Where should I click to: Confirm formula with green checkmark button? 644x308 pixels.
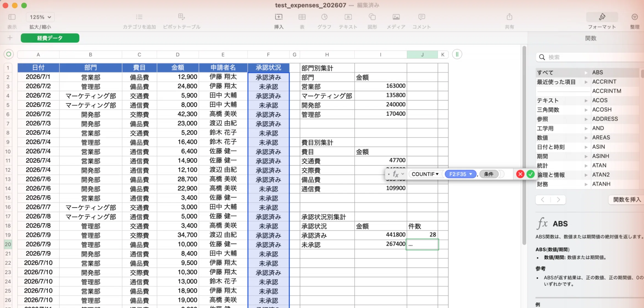coord(531,174)
